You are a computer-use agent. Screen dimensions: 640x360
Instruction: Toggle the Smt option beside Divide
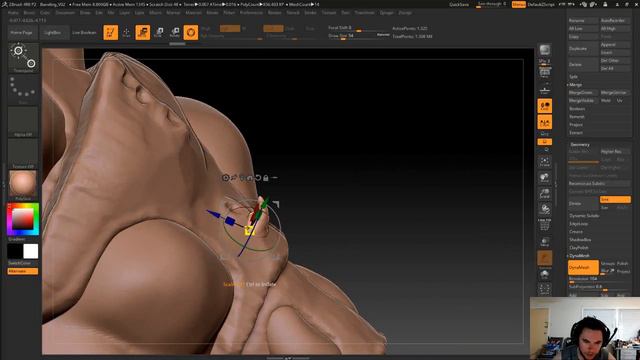[x=615, y=200]
